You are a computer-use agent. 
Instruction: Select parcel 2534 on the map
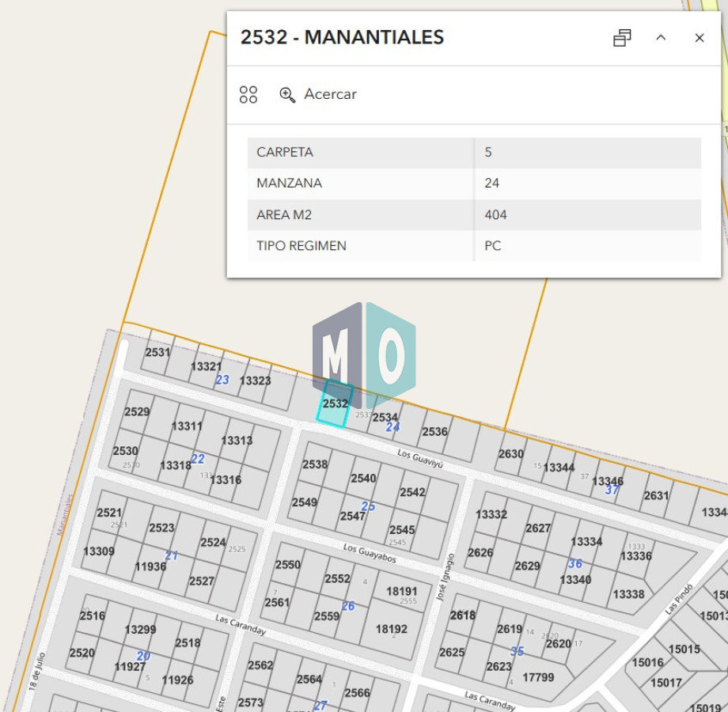tap(385, 417)
